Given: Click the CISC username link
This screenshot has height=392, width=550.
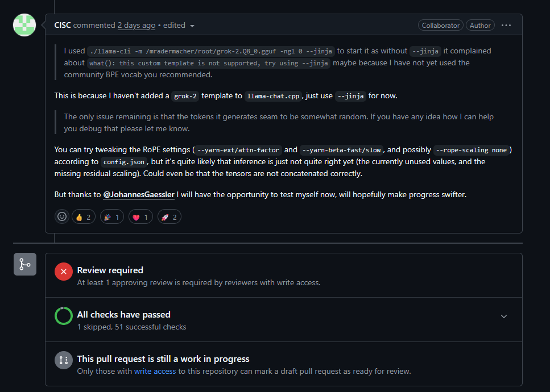Looking at the screenshot, I should click(63, 25).
